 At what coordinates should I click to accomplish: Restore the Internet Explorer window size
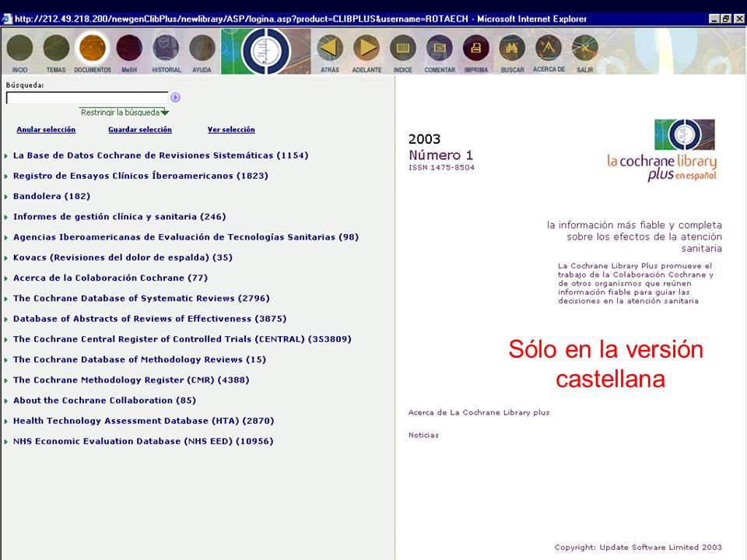click(x=725, y=19)
